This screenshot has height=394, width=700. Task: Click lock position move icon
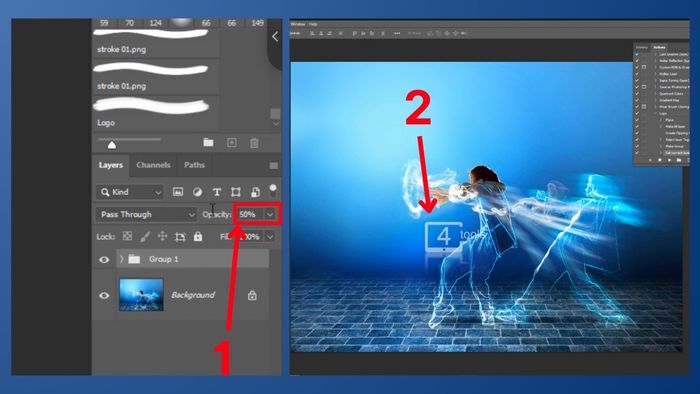[162, 236]
